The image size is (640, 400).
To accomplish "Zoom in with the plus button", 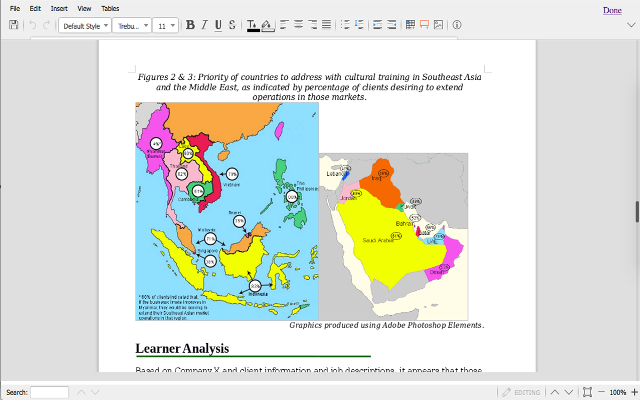I will click(634, 392).
